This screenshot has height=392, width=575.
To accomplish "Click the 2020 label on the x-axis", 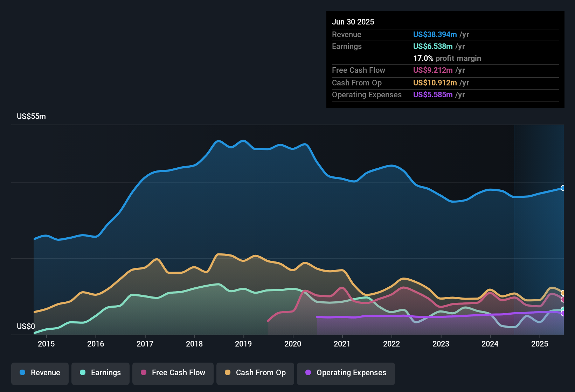I will pyautogui.click(x=293, y=344).
